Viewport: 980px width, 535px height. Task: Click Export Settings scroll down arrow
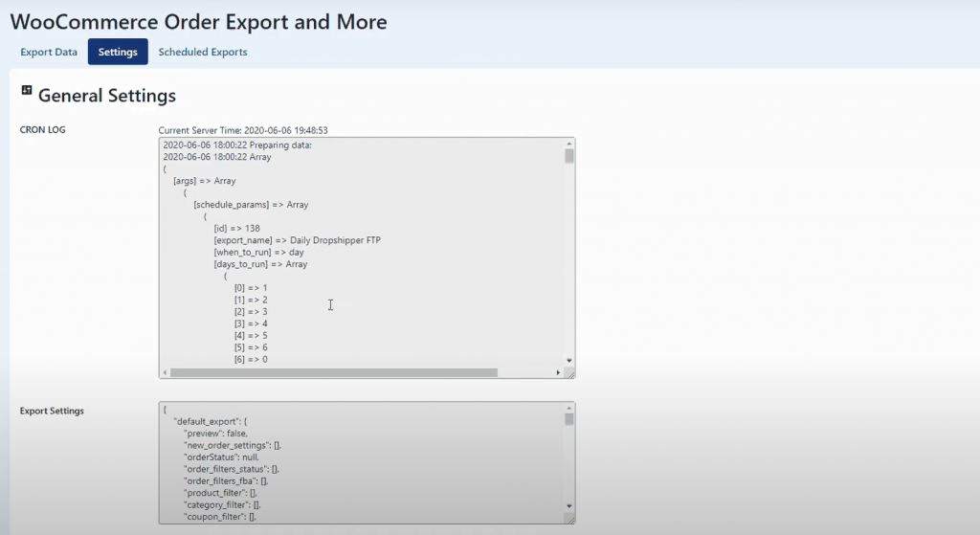click(x=568, y=506)
